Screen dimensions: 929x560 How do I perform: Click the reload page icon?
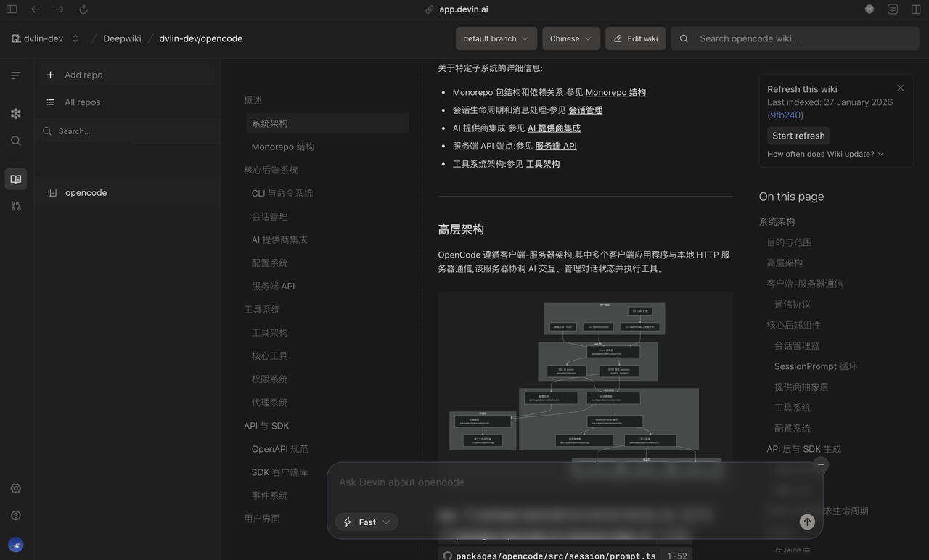[83, 9]
